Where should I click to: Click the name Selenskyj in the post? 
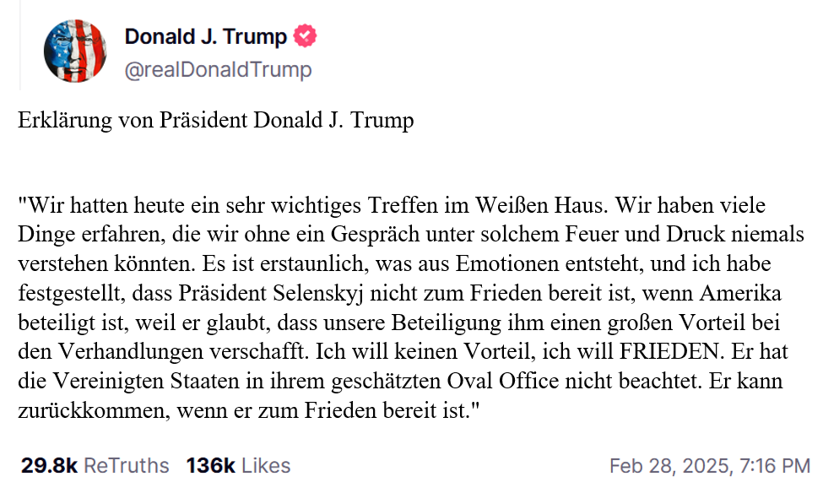pos(318,293)
